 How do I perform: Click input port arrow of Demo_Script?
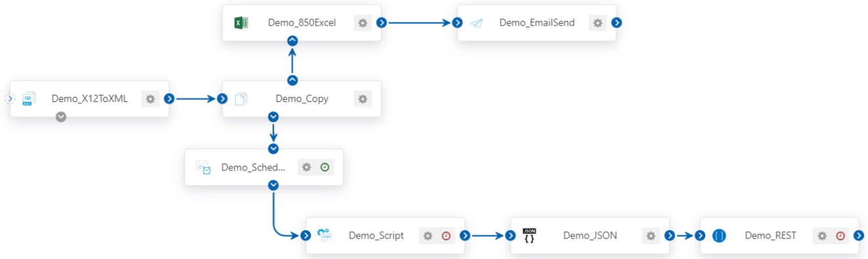[x=306, y=236]
